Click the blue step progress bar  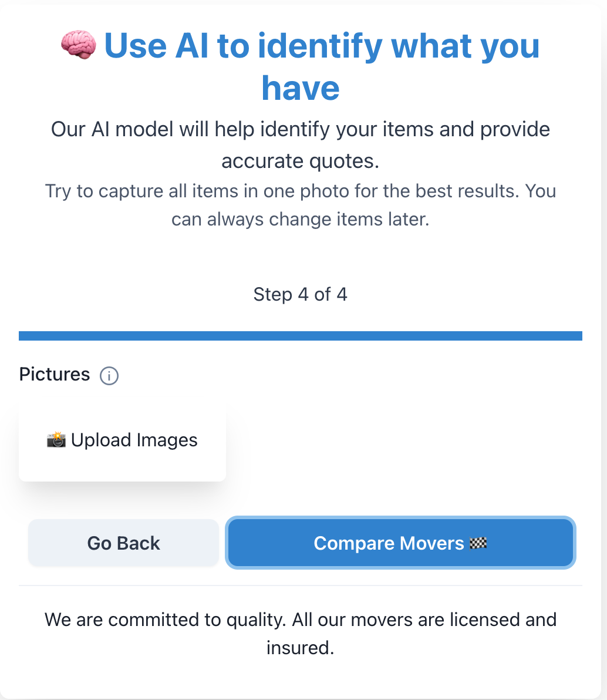click(301, 336)
